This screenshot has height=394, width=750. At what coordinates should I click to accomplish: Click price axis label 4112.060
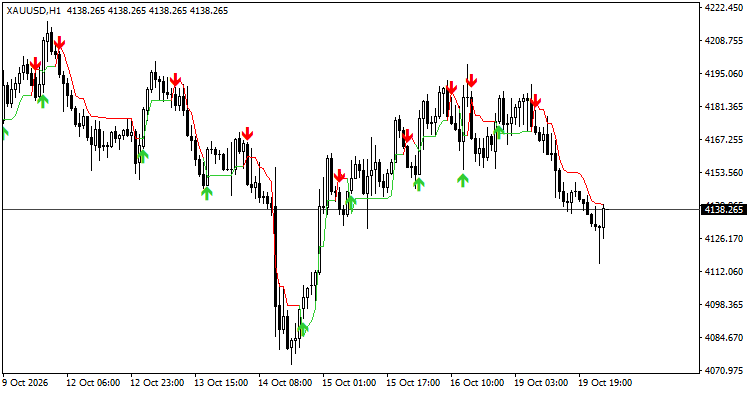(724, 272)
